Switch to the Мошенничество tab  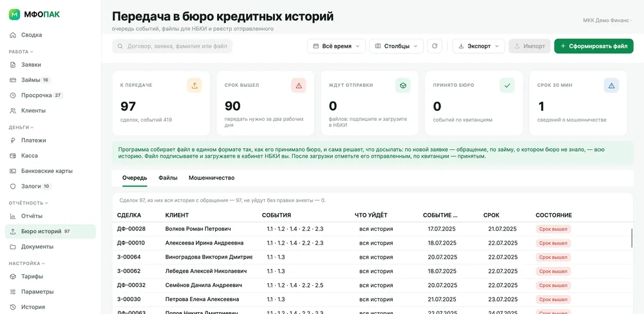click(x=211, y=178)
